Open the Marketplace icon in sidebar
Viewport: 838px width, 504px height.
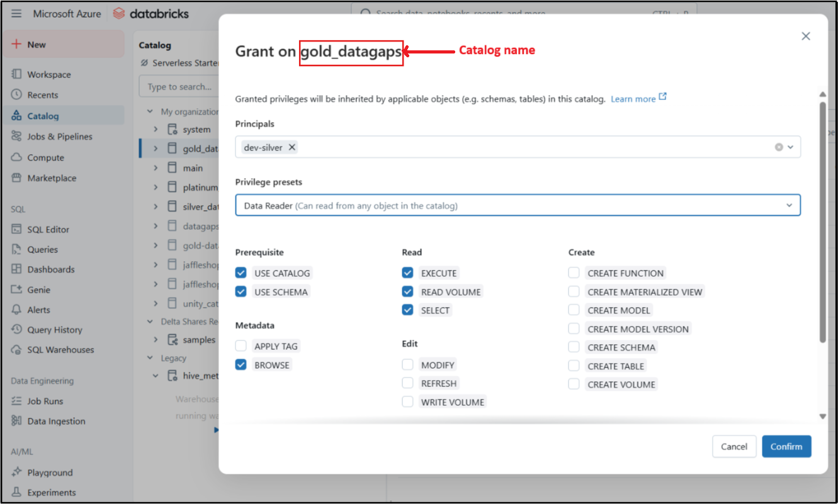(17, 178)
